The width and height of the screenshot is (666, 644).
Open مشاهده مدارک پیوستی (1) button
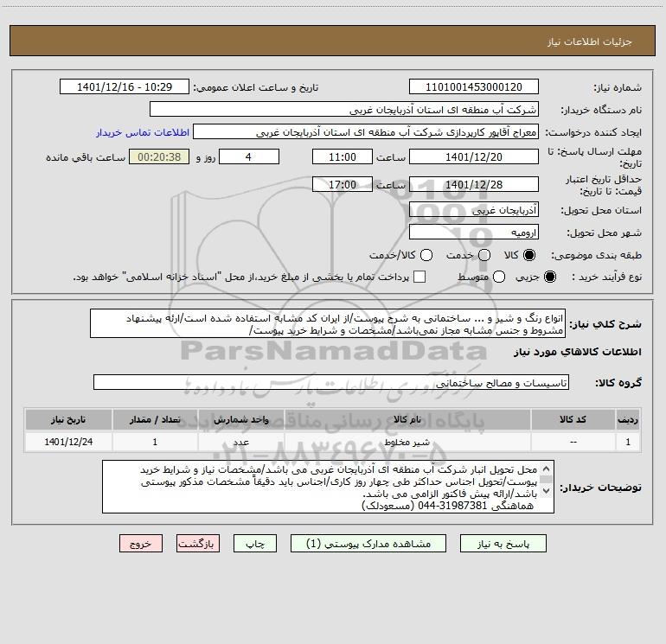click(368, 544)
